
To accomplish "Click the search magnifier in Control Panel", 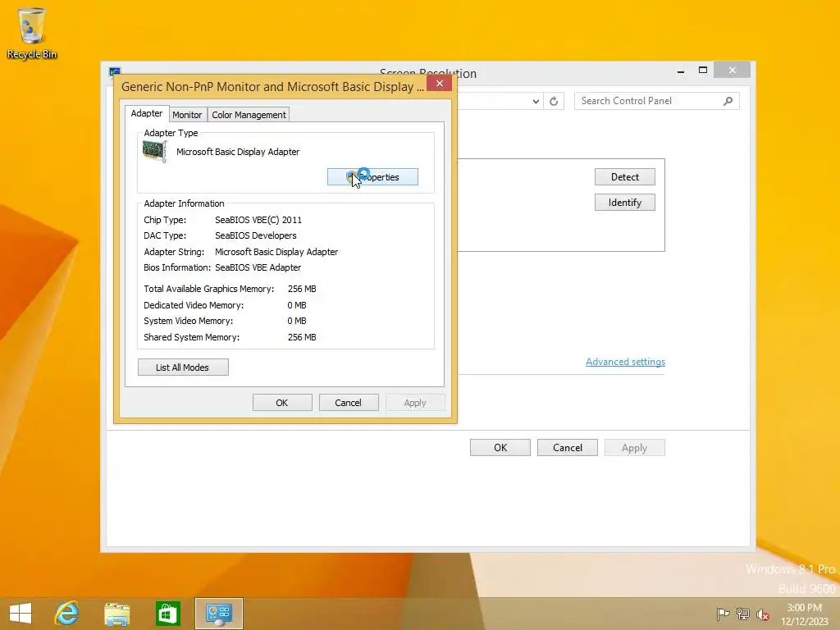I will pos(728,101).
